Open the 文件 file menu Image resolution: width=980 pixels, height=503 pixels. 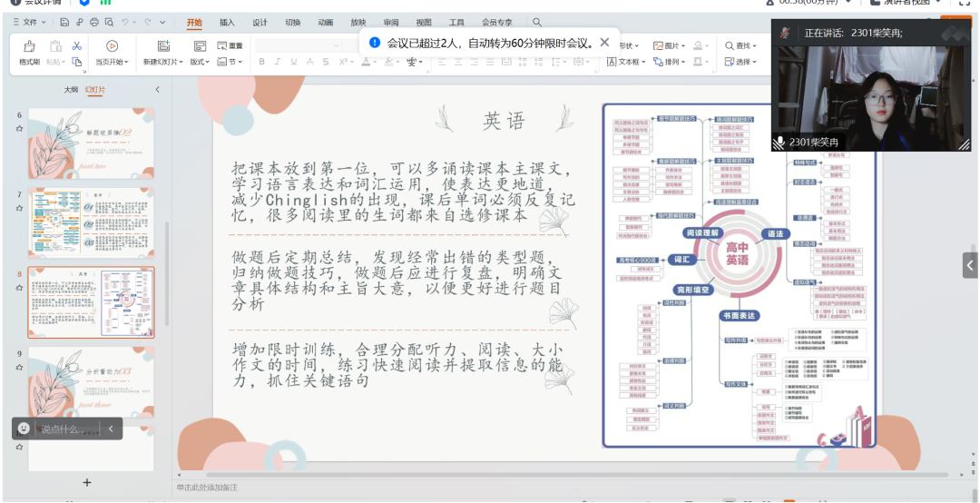(29, 23)
